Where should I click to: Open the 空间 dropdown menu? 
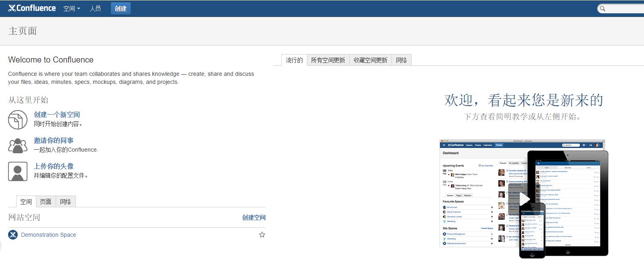tap(72, 8)
